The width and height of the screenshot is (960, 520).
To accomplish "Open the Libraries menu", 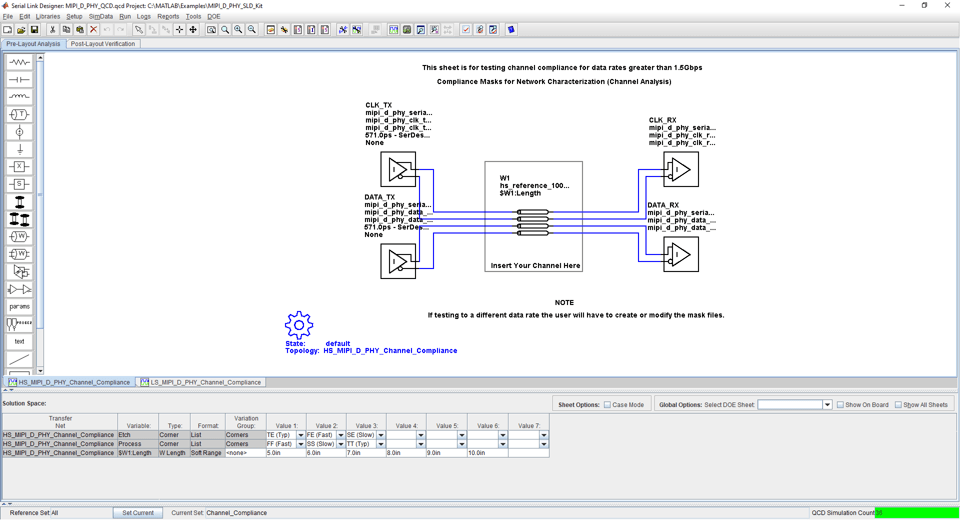I will click(48, 17).
